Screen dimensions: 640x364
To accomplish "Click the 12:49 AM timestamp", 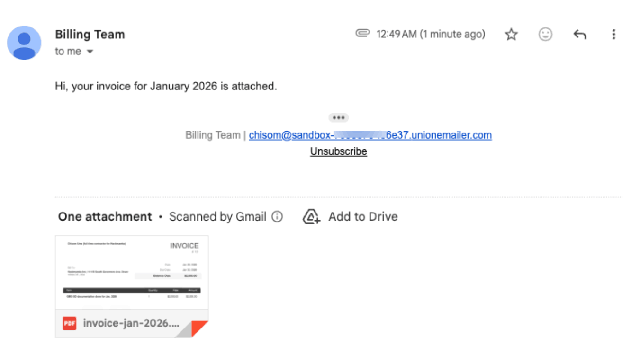I will [x=431, y=34].
